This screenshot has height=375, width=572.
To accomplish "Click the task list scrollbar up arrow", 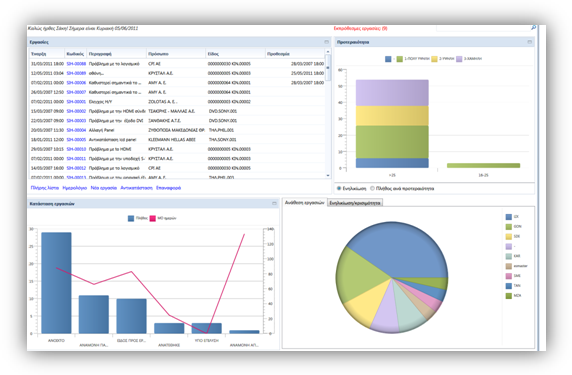I will click(x=328, y=52).
